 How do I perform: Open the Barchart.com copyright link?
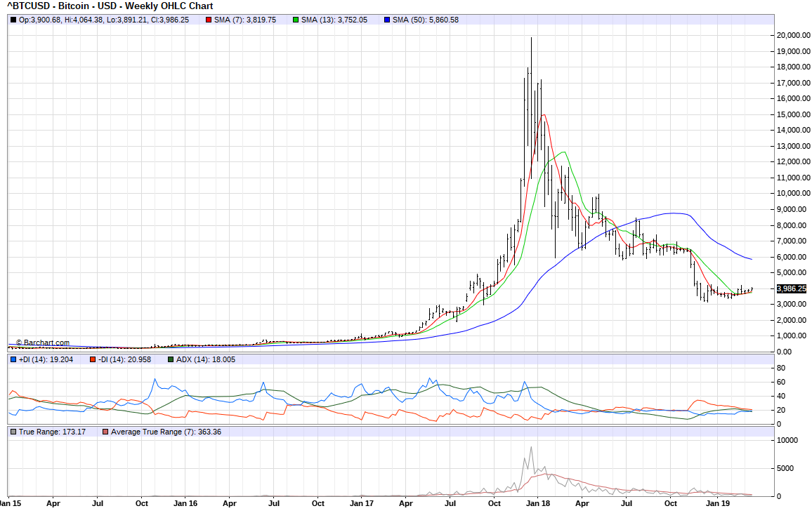(x=43, y=343)
